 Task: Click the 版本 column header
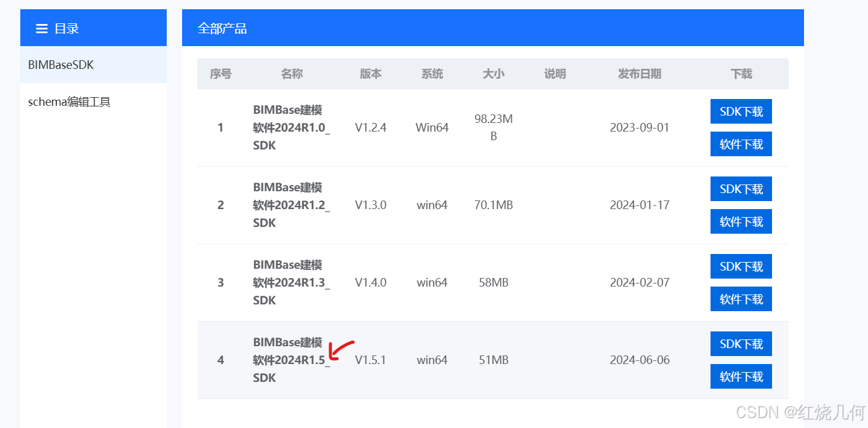[370, 74]
